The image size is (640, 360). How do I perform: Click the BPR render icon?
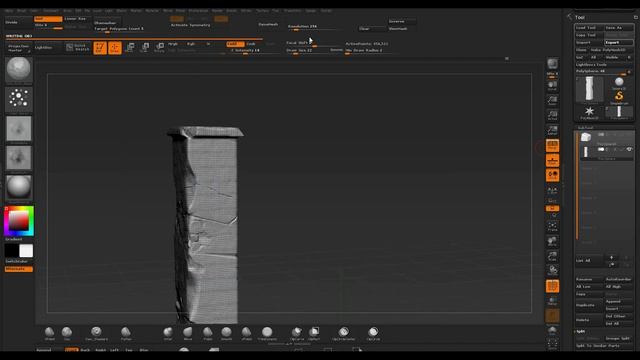552,63
